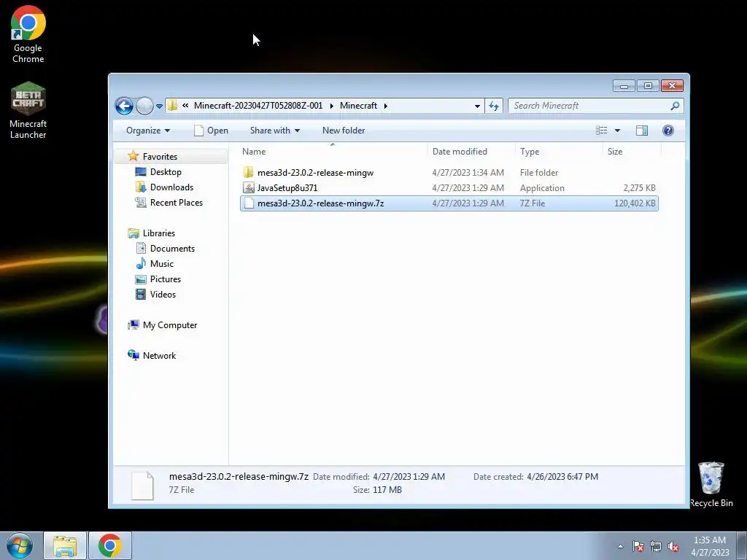This screenshot has width=747, height=560.
Task: Minimize the Explorer window
Action: [624, 86]
